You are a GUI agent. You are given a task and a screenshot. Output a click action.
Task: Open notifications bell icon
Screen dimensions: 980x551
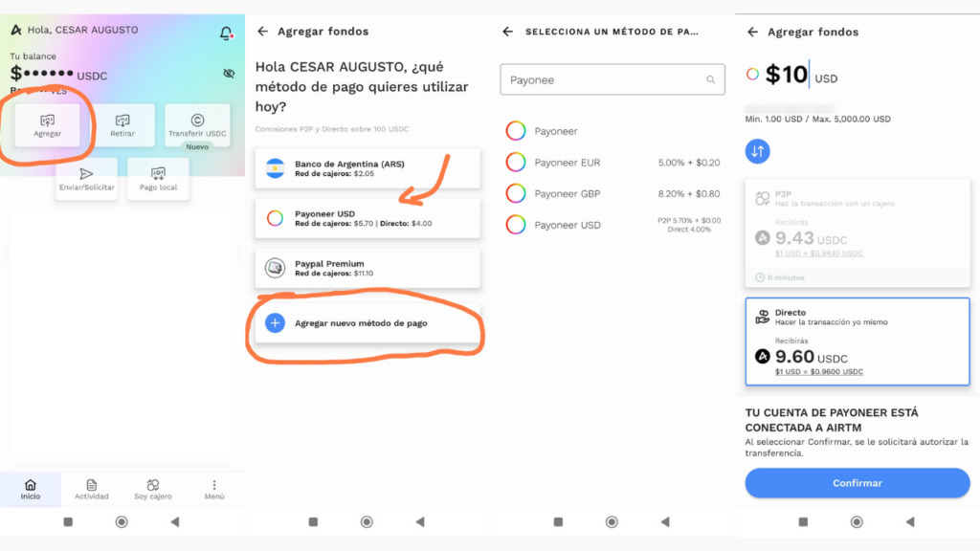(x=226, y=33)
